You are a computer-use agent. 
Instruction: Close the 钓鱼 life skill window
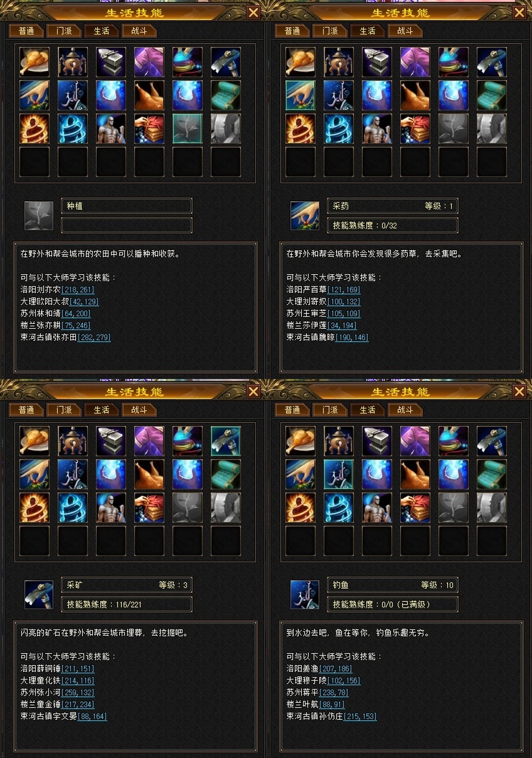coord(519,392)
